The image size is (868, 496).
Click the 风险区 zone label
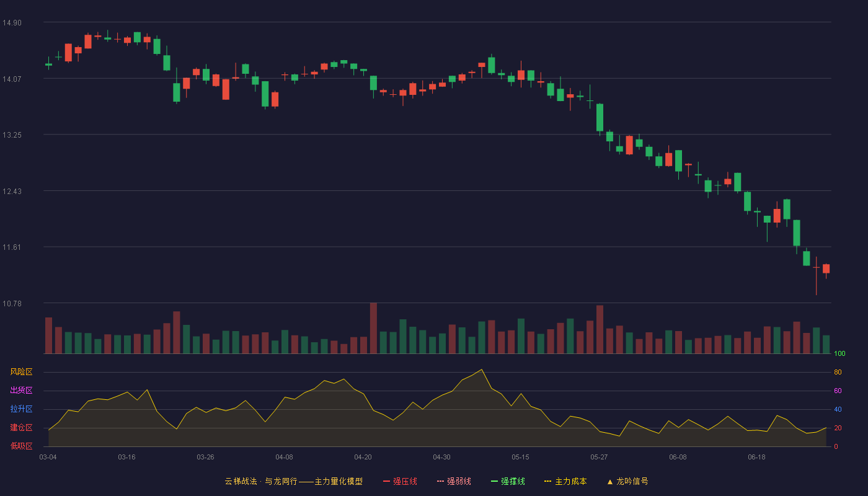click(21, 372)
